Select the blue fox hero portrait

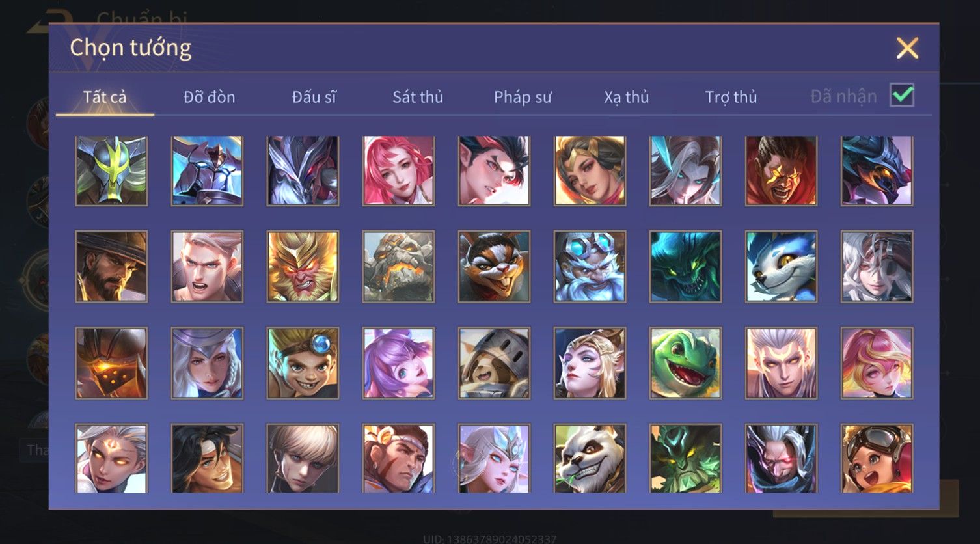click(x=781, y=267)
